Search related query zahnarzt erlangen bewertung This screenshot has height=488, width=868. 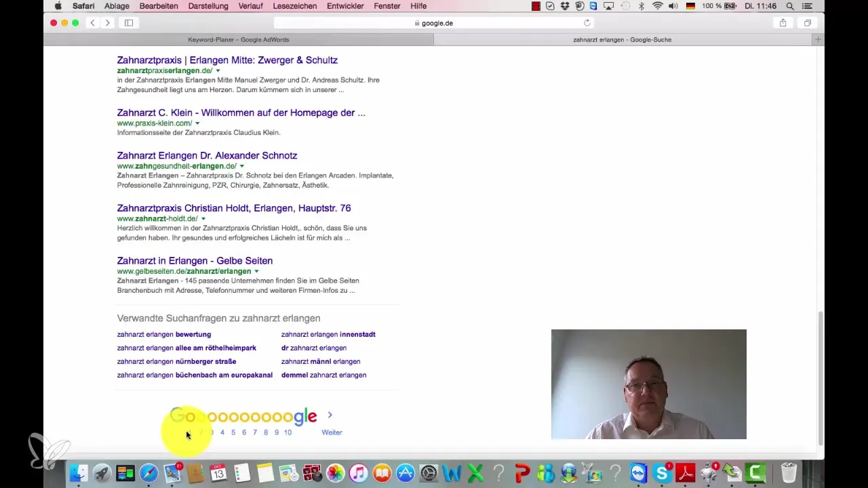click(x=164, y=334)
